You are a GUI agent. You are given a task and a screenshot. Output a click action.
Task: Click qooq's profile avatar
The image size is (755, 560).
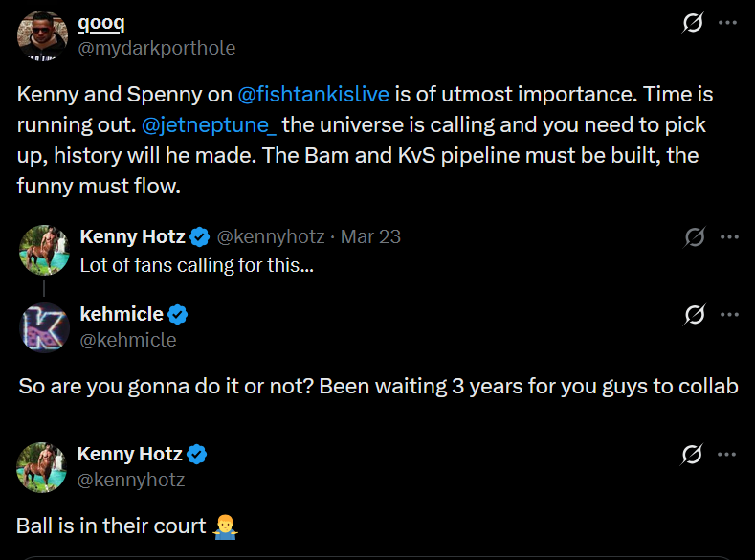(x=41, y=35)
